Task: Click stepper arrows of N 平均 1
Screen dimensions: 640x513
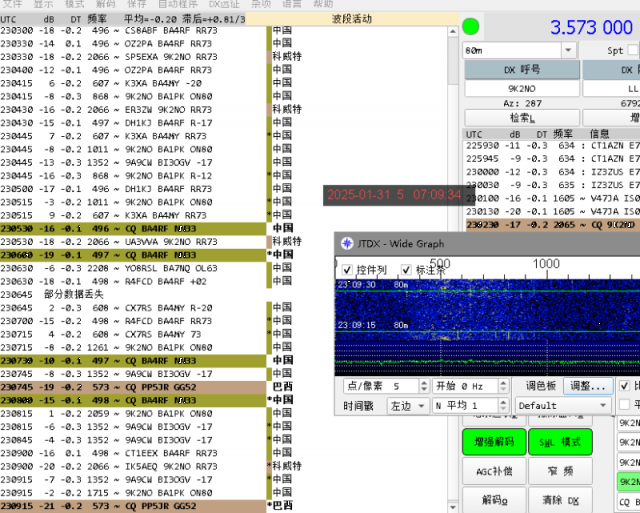Action: coord(503,406)
